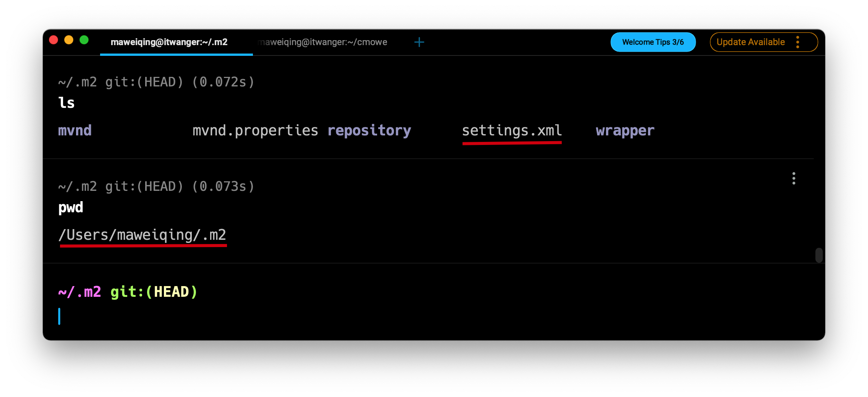The height and width of the screenshot is (397, 868).
Task: Open Welcome Tips 3/6
Action: [x=653, y=42]
